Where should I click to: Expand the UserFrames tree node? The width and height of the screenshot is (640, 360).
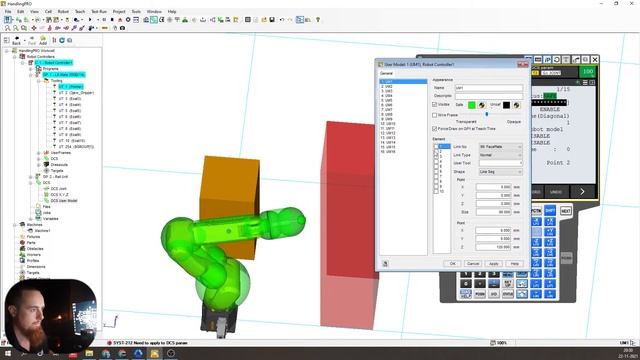point(39,153)
